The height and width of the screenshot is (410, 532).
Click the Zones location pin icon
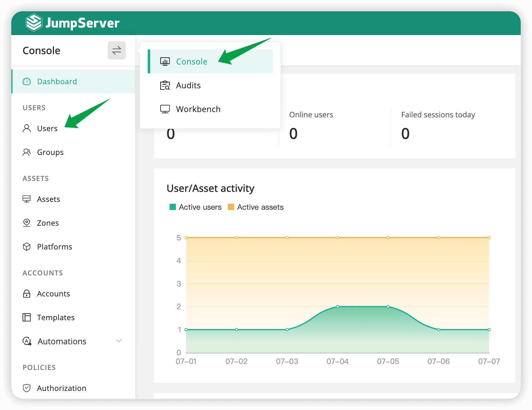click(27, 223)
